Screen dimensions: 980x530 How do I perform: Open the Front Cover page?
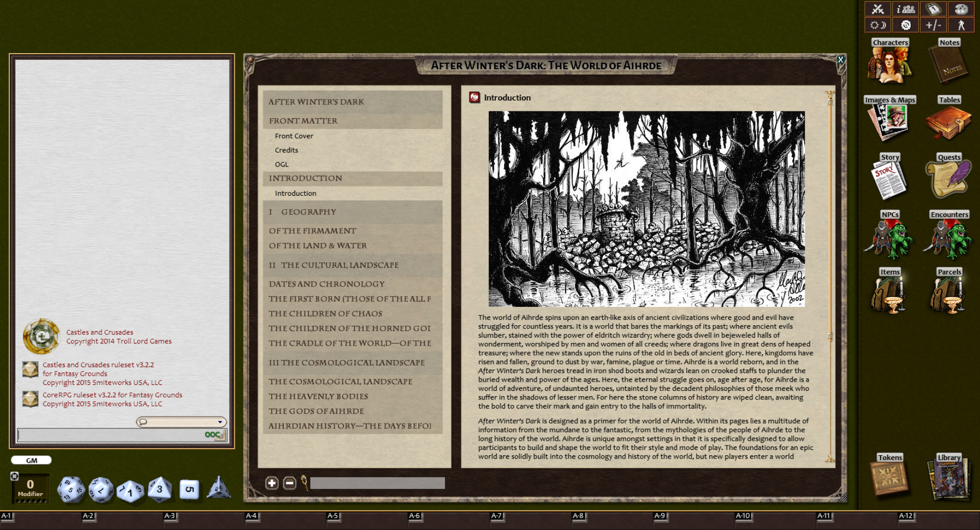(294, 136)
